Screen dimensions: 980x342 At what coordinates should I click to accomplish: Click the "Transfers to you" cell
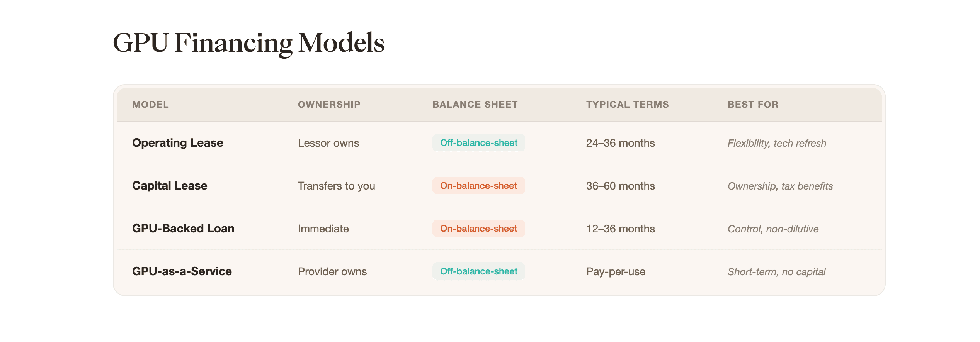(336, 186)
